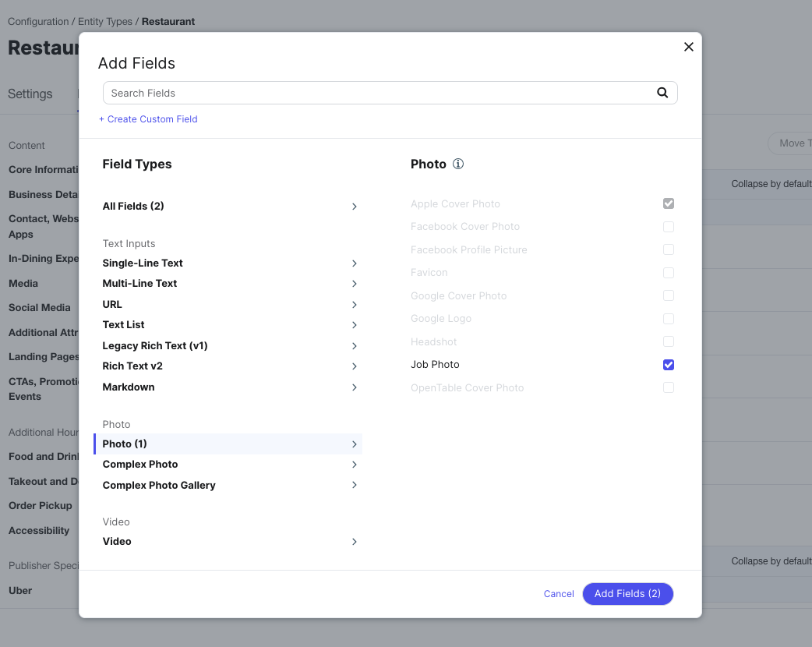Viewport: 812px width, 647px height.
Task: Click the Add Fields (2) button
Action: pyautogui.click(x=627, y=593)
